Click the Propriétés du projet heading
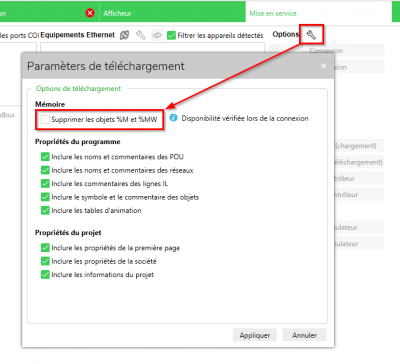Screen dimensions: 400x364 point(68,232)
